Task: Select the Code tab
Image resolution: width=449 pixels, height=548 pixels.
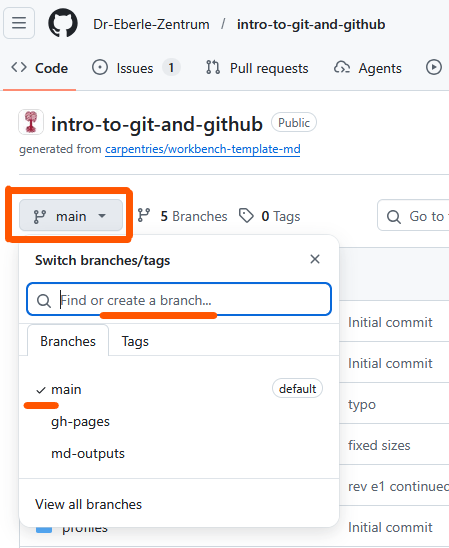Action: tap(39, 68)
